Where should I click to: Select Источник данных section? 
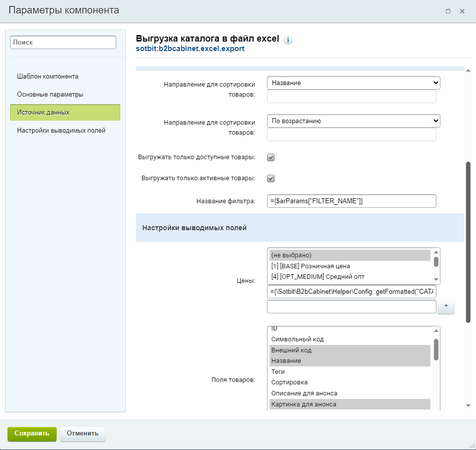point(65,112)
